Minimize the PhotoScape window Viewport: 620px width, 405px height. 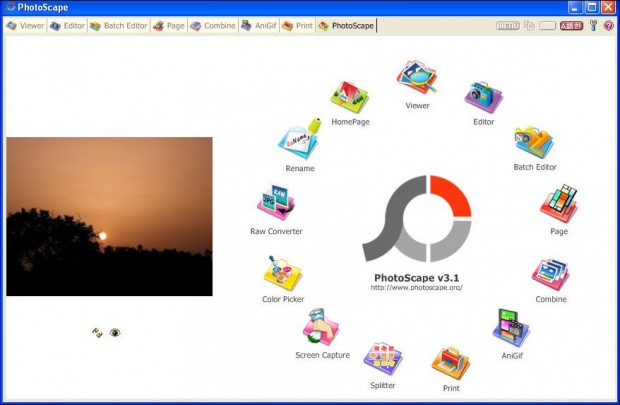coord(575,7)
